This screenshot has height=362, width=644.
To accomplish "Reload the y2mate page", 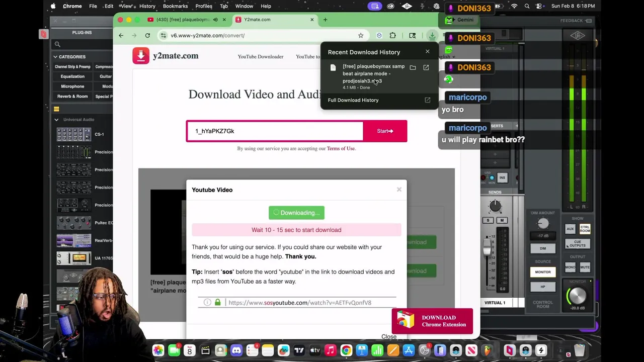I will (147, 35).
